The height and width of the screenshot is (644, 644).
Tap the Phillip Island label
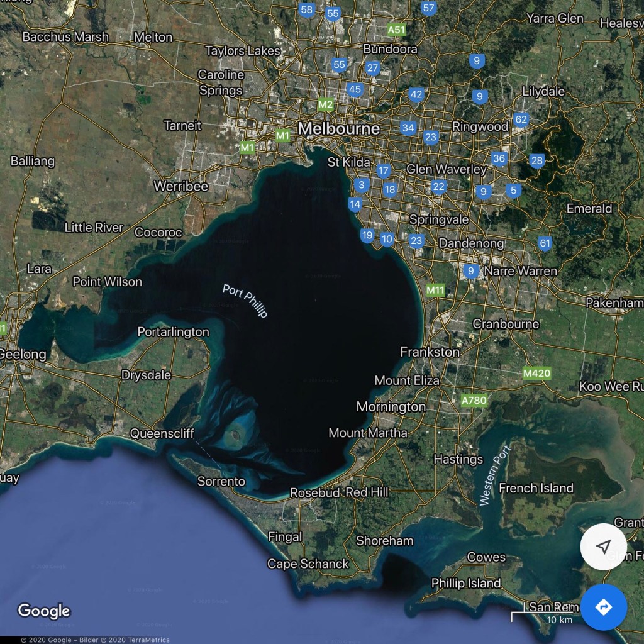click(466, 583)
